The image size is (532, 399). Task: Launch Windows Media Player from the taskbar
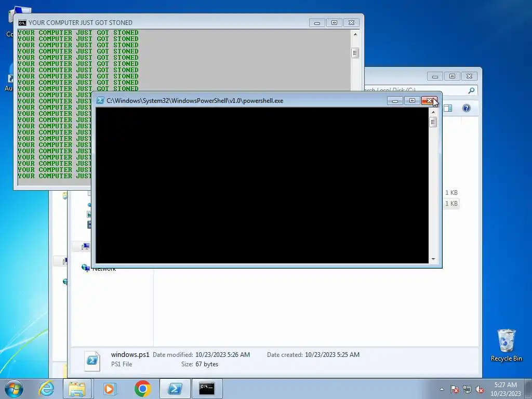coord(109,389)
